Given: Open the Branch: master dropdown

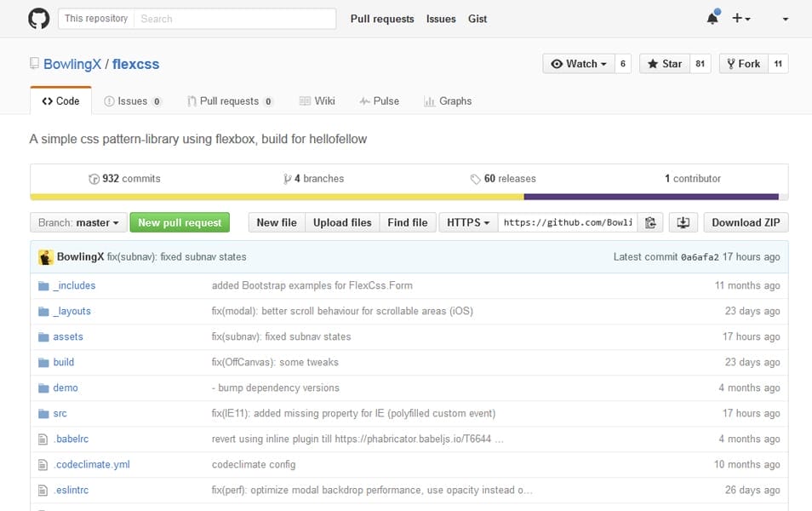Looking at the screenshot, I should click(x=78, y=222).
